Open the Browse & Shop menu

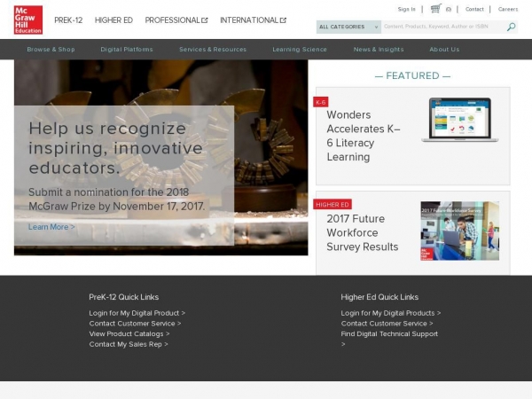[x=51, y=49]
